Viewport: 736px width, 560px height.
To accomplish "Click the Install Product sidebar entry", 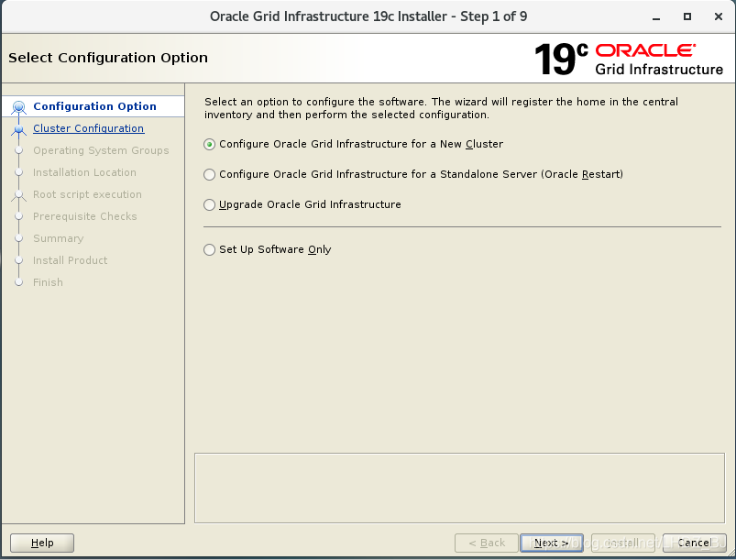I will point(71,260).
